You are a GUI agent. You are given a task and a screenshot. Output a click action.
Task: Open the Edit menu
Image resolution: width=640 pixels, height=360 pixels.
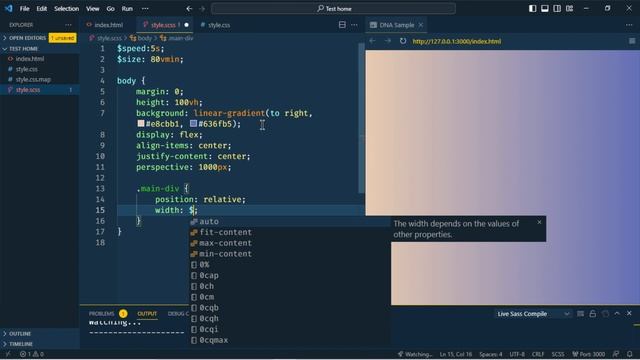pyautogui.click(x=41, y=9)
